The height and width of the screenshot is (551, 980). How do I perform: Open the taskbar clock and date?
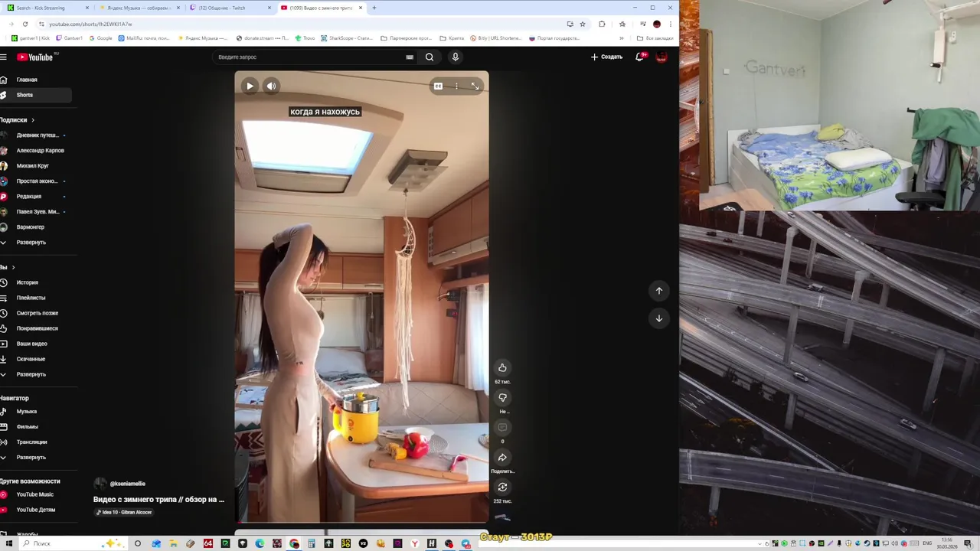(x=947, y=543)
